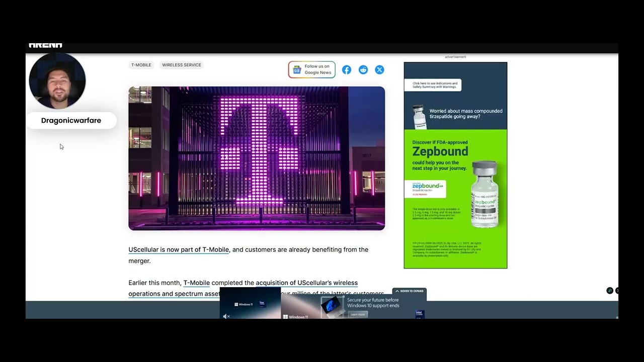Open the UScellular is now part of T-Mobile link
This screenshot has width=644, height=362.
pos(179,249)
